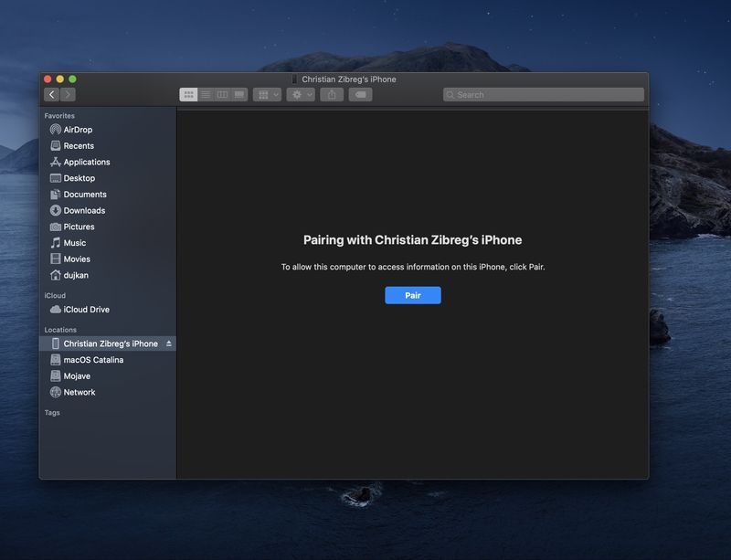Click the iCloud Drive cloud icon
731x560 pixels.
coord(56,309)
